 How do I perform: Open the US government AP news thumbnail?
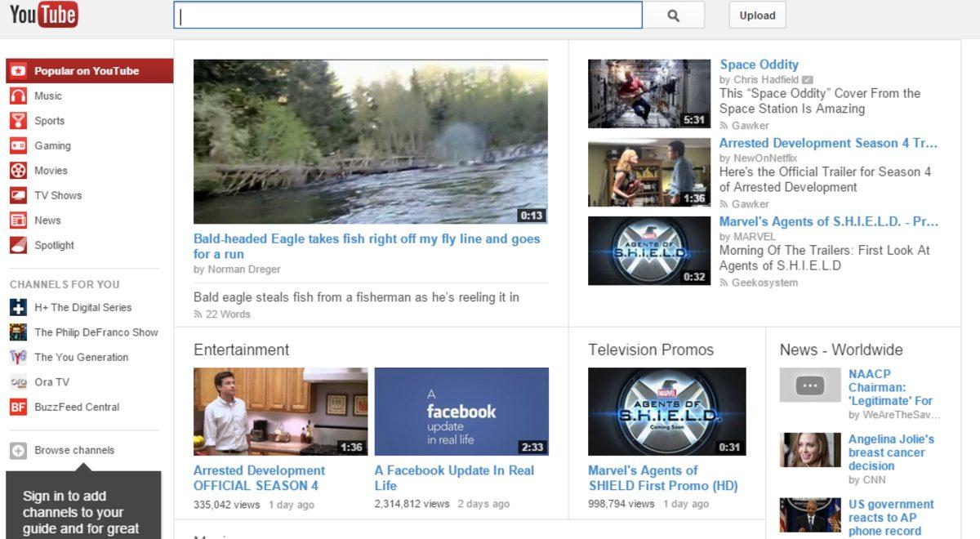tap(810, 515)
